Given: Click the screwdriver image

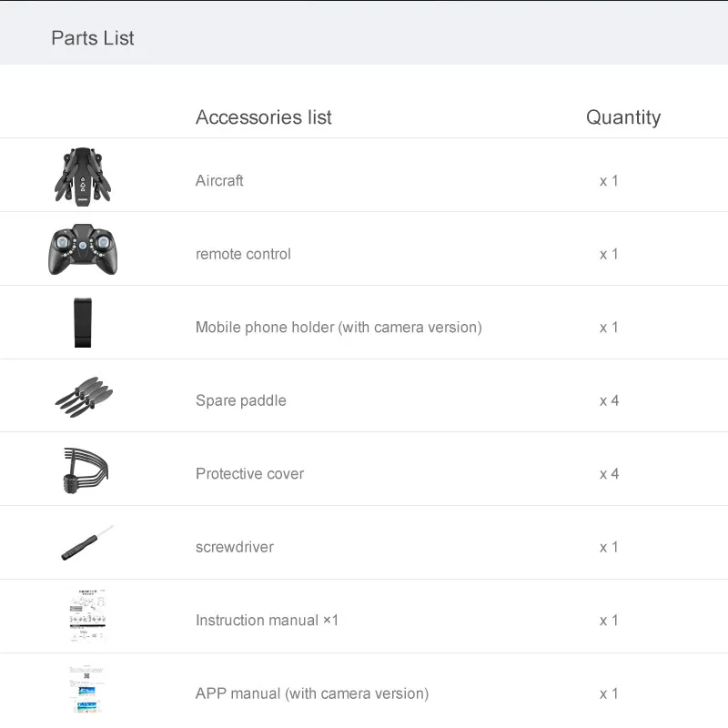Looking at the screenshot, I should pyautogui.click(x=86, y=543).
